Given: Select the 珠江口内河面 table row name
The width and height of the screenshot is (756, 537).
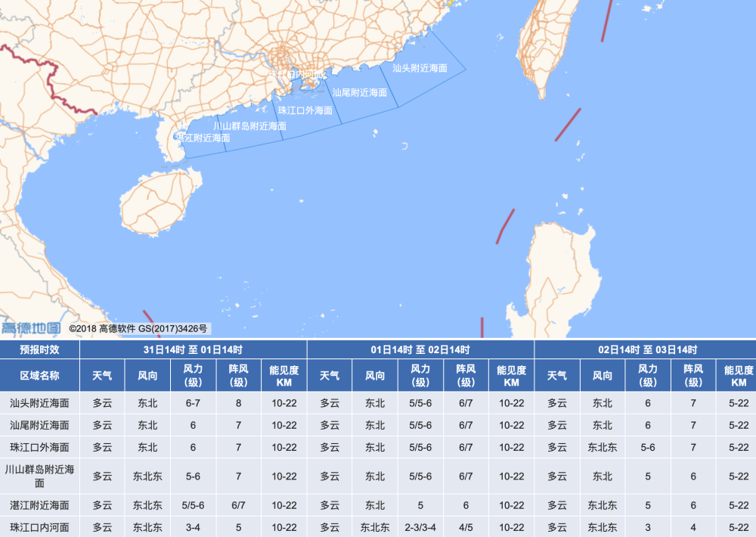Looking at the screenshot, I should click(x=39, y=527).
